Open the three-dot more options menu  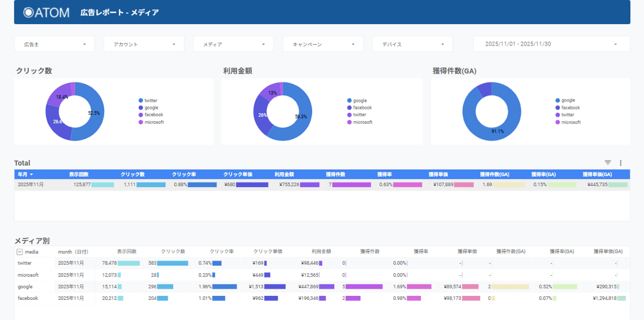[x=620, y=163]
